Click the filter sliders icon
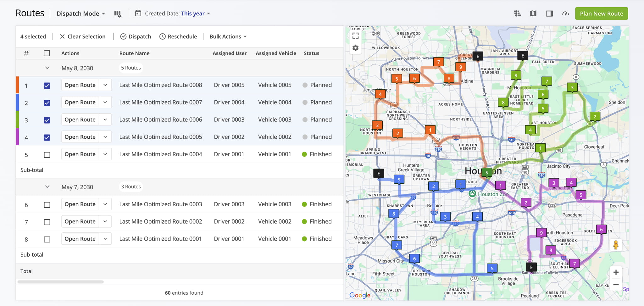The height and width of the screenshot is (306, 644). (517, 14)
